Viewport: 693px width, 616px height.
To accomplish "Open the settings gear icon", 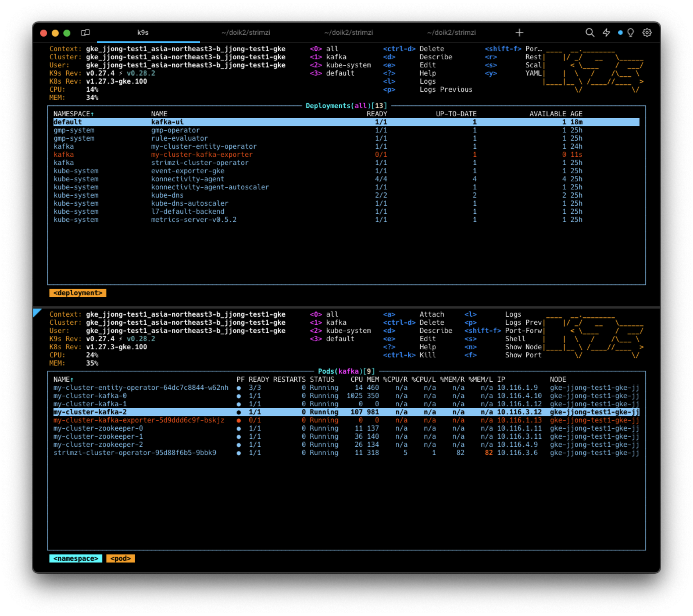I will click(x=647, y=33).
